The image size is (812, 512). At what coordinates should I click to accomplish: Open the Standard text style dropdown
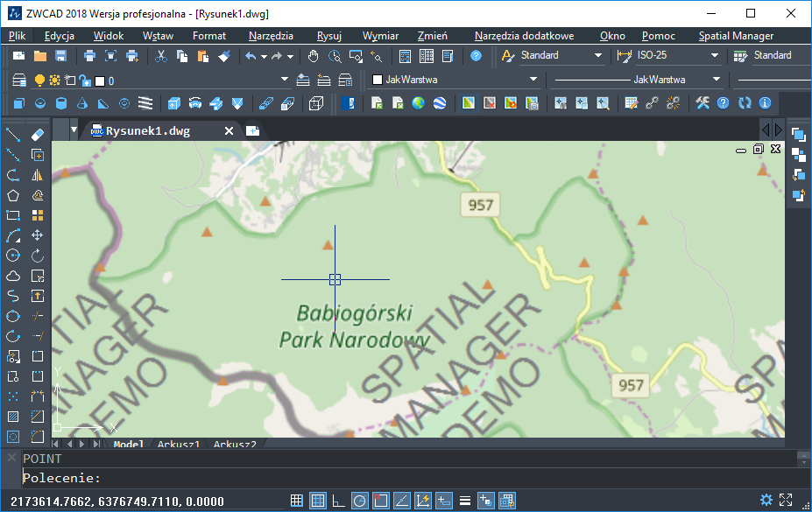tap(598, 55)
